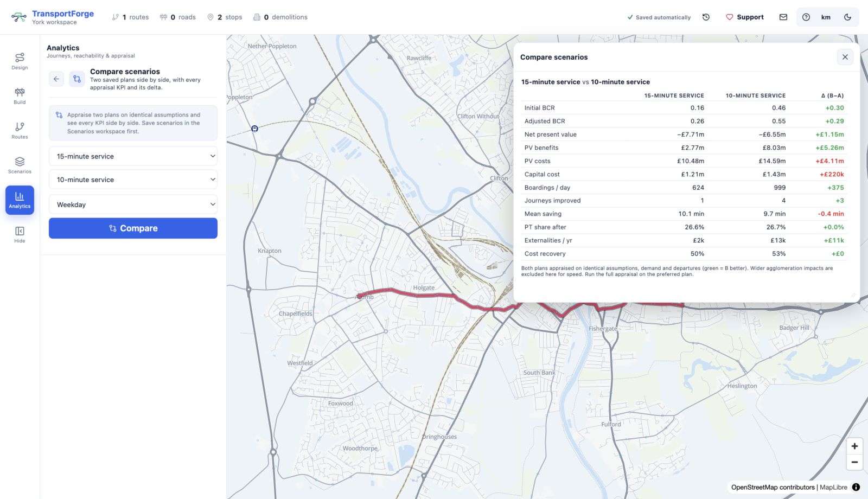Expand the 10-minute service scenario dropdown
868x499 pixels.
(133, 180)
